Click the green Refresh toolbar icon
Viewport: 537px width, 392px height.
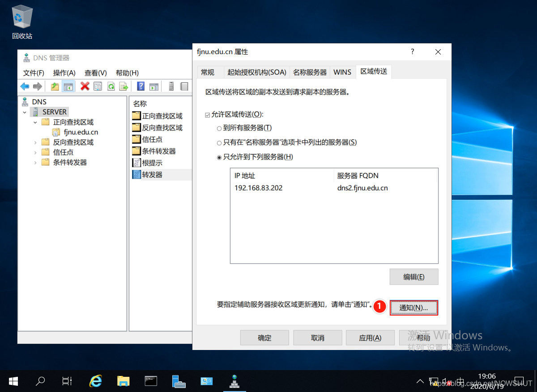pyautogui.click(x=111, y=86)
